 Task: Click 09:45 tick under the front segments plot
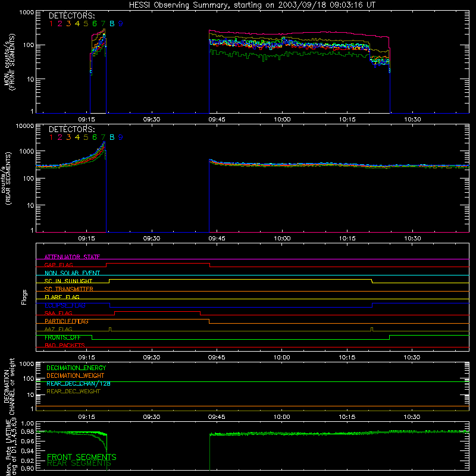pos(217,120)
